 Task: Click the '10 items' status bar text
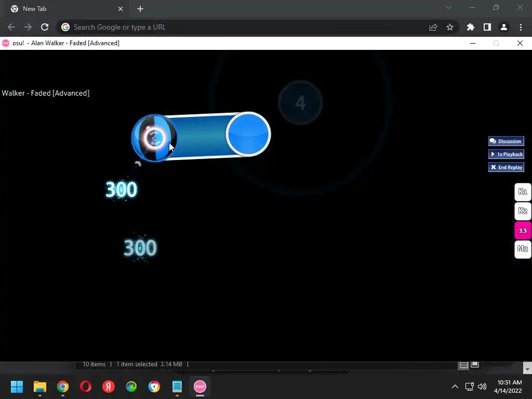click(94, 364)
